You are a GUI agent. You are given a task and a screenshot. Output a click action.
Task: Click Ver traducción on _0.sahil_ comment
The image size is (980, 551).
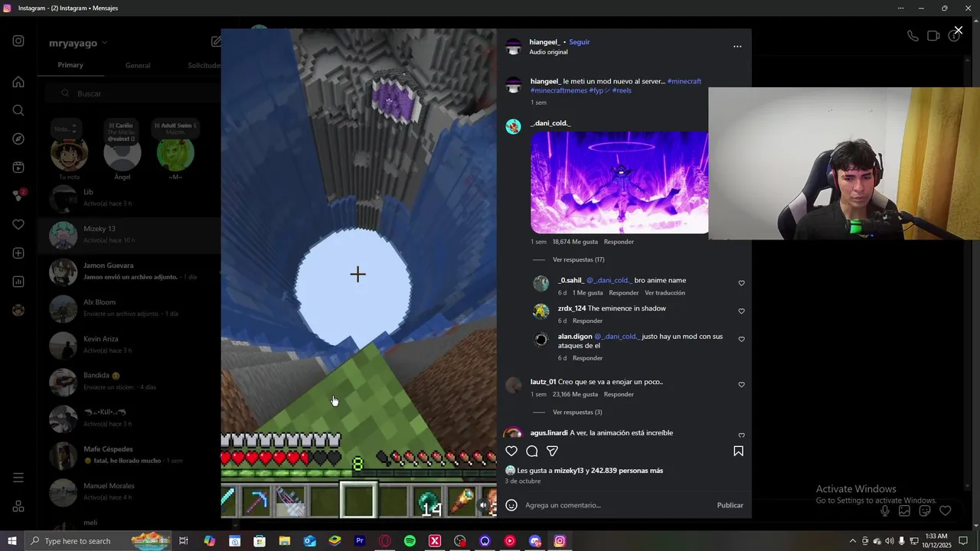(x=665, y=293)
